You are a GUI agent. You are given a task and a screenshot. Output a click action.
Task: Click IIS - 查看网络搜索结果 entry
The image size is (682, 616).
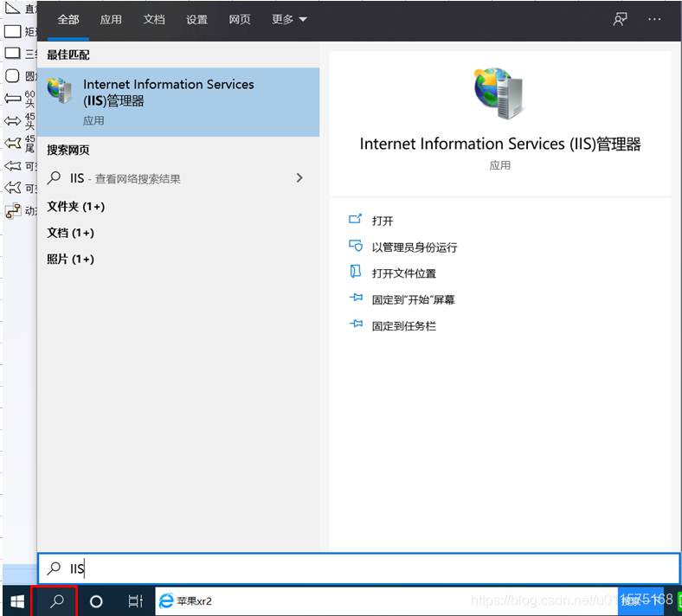coord(178,178)
